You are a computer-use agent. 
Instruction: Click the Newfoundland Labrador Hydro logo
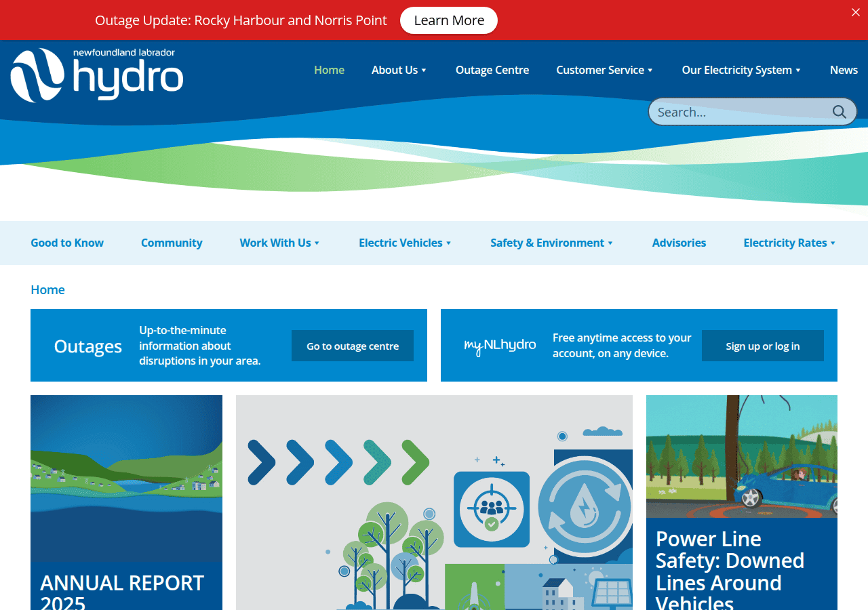tap(97, 75)
